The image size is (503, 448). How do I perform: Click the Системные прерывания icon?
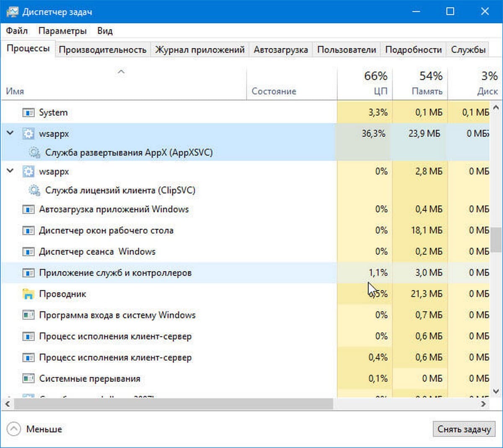coord(28,378)
